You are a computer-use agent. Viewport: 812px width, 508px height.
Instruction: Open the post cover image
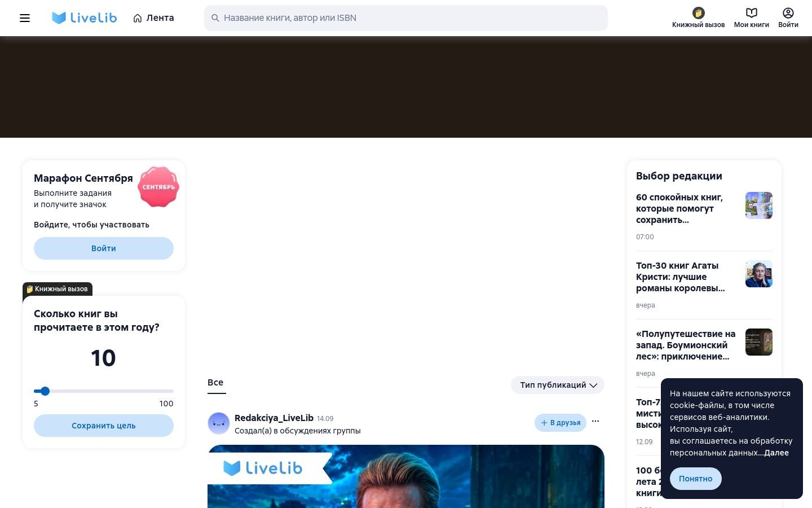click(406, 476)
